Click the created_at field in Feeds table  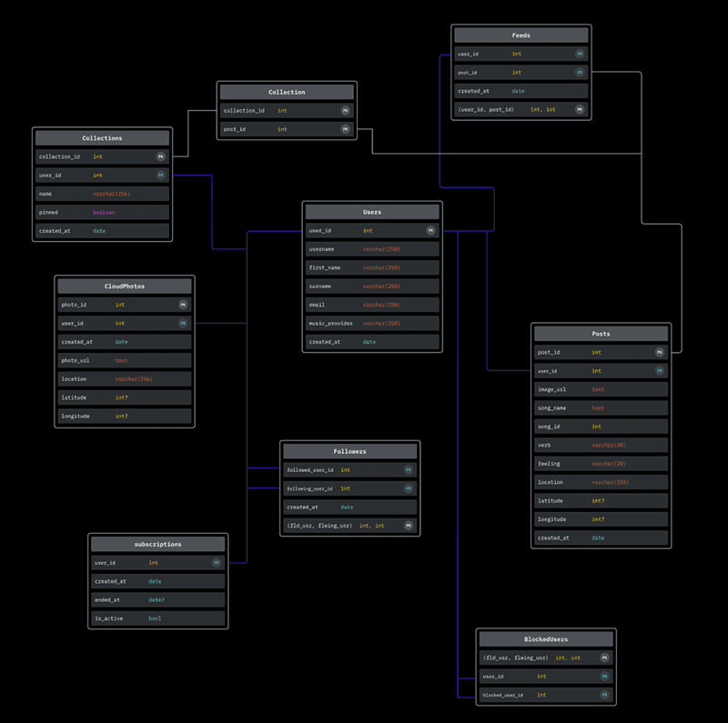(x=521, y=91)
